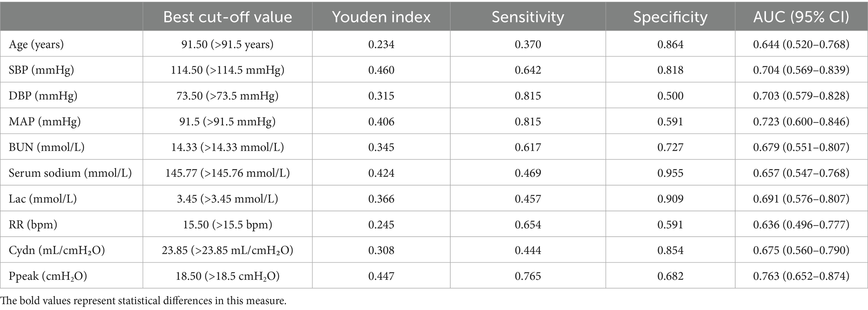Select the 'DBP (mmHg)' row label

click(x=43, y=96)
